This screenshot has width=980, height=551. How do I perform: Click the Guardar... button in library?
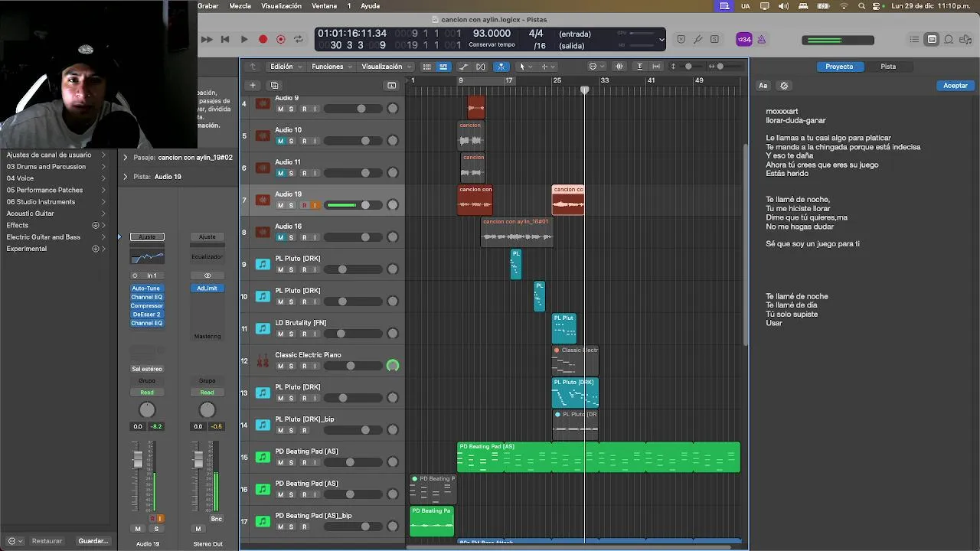[93, 541]
